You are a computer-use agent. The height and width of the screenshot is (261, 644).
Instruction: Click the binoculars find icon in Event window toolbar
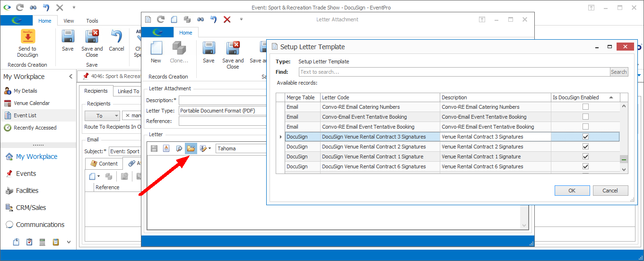click(33, 8)
